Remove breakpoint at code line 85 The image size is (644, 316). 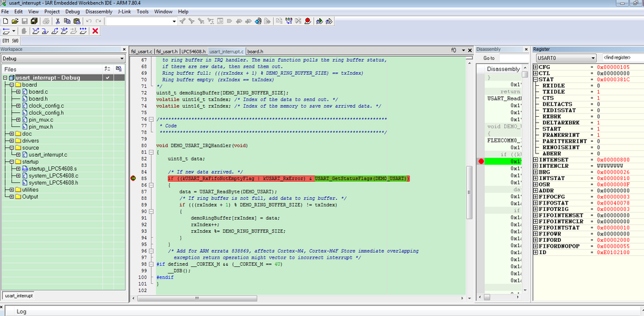(133, 179)
